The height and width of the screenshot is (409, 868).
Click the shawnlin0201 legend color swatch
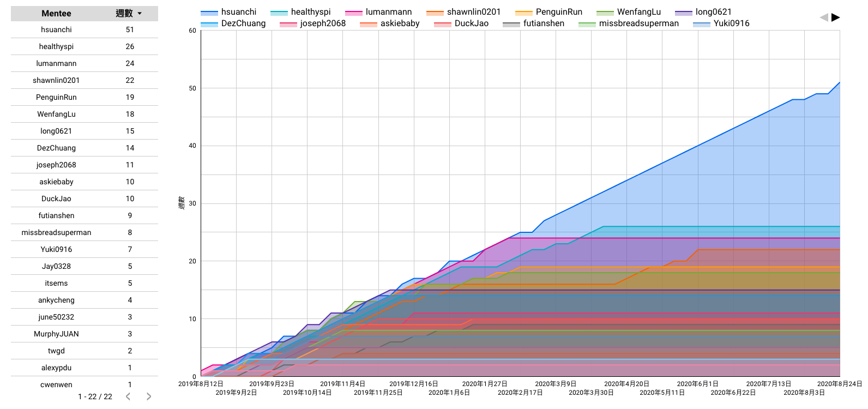coord(435,13)
